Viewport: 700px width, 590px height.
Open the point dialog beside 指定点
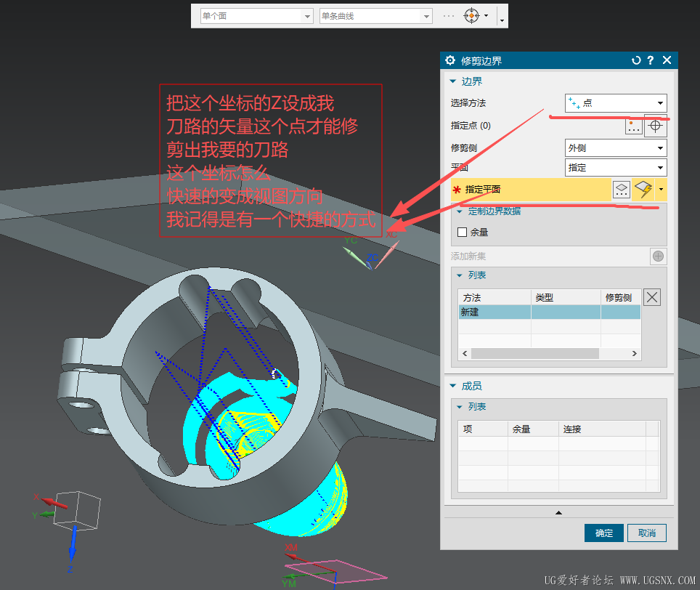click(633, 126)
